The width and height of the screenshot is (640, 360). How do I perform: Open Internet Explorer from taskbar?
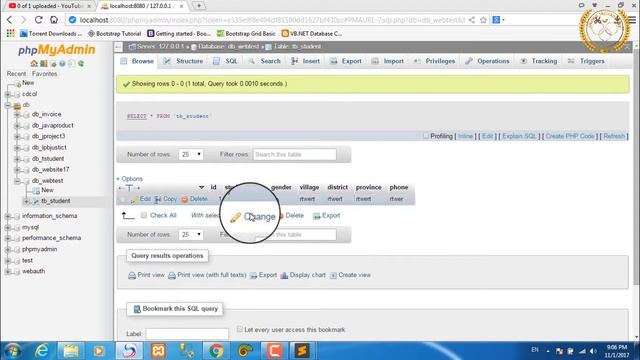click(x=42, y=351)
